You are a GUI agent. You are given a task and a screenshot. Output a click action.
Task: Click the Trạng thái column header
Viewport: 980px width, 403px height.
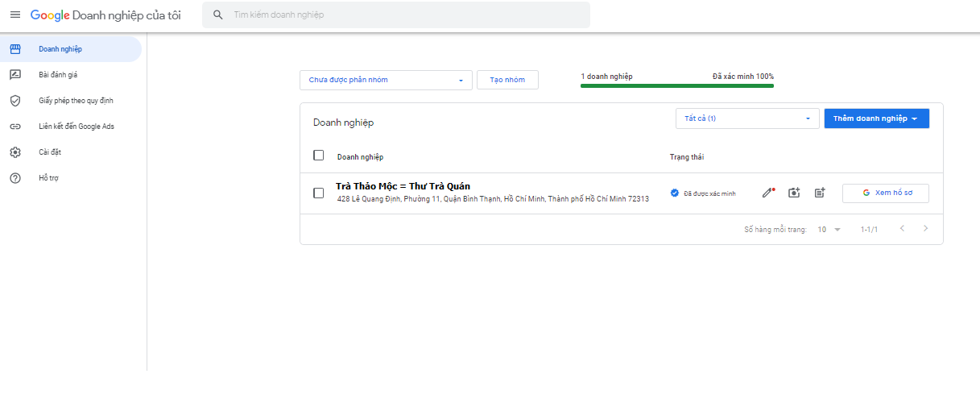[x=687, y=157]
